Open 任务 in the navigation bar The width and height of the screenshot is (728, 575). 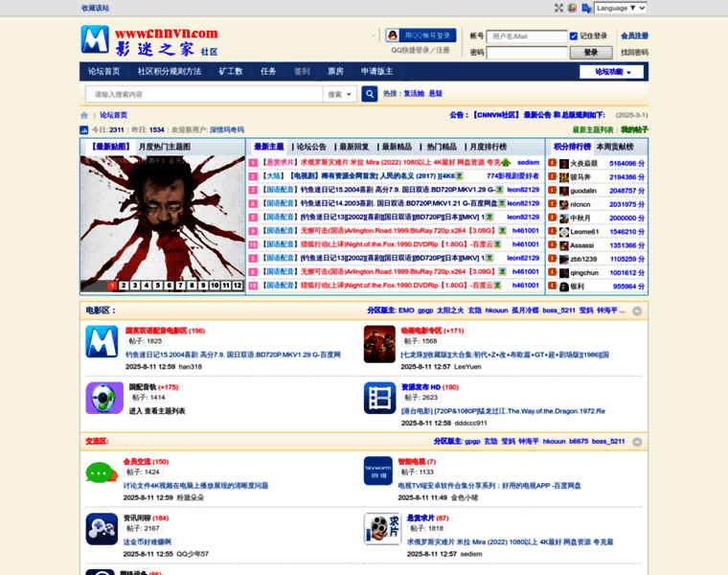pos(268,72)
